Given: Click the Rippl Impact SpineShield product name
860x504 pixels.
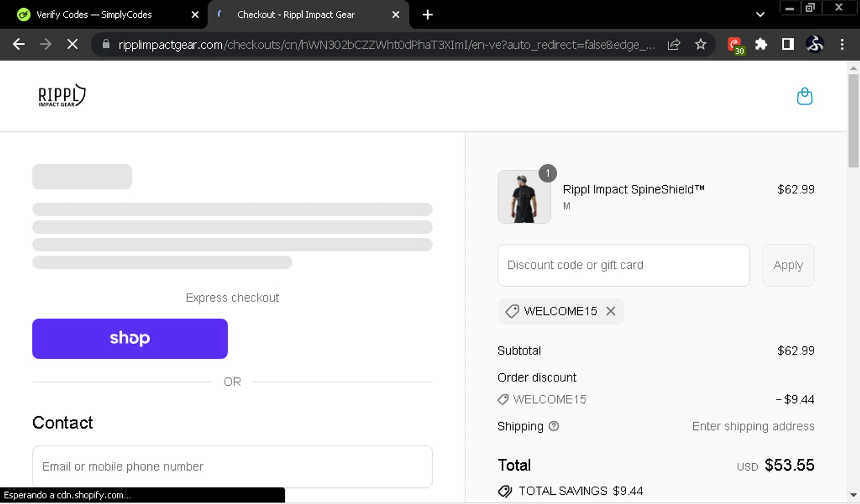Looking at the screenshot, I should (x=634, y=189).
